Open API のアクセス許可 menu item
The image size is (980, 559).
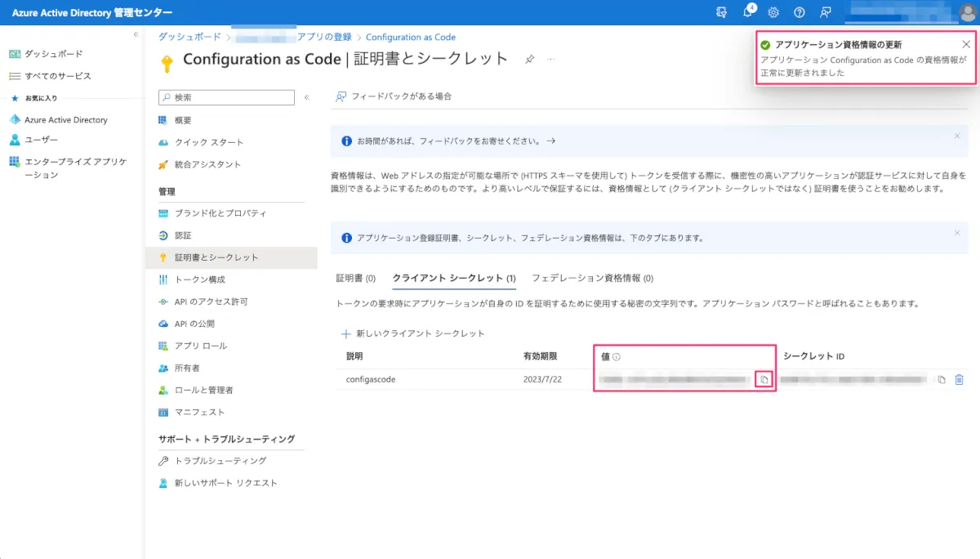point(211,302)
